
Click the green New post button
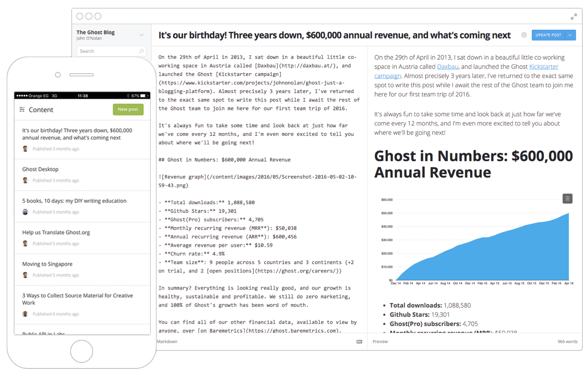(x=128, y=109)
